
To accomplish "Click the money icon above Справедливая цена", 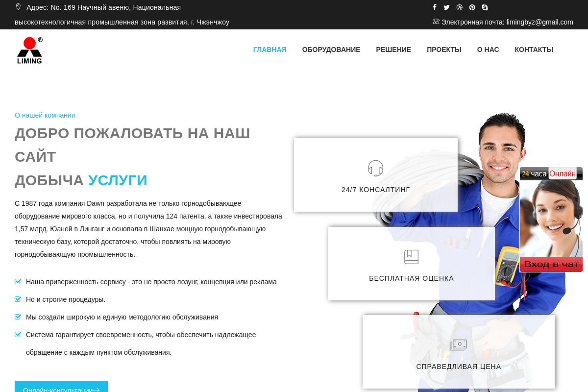I will 459,345.
